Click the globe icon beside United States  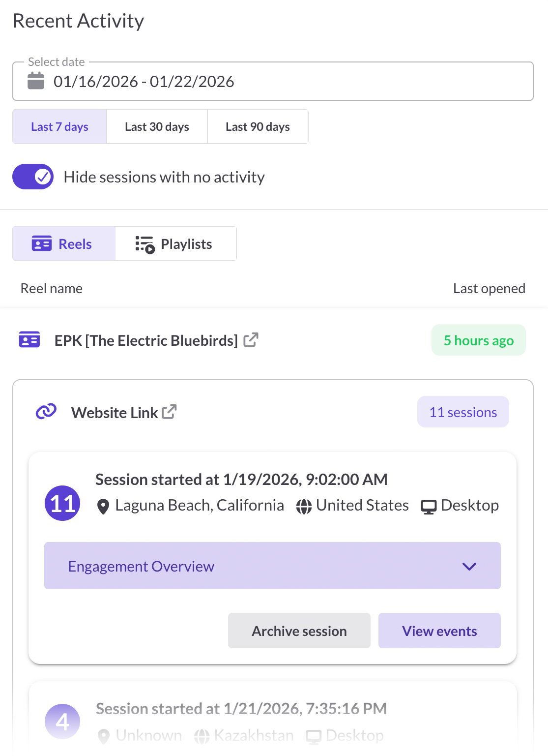pyautogui.click(x=304, y=506)
